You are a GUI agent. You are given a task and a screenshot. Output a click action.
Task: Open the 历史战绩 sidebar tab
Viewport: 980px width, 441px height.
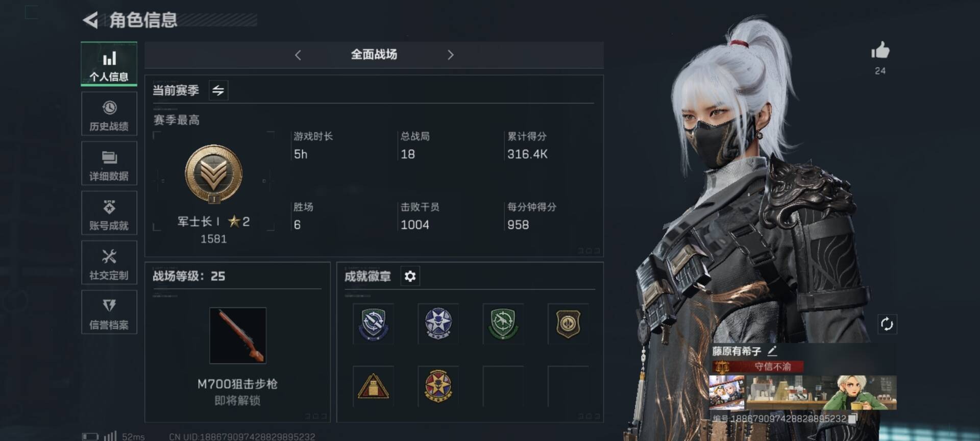109,114
